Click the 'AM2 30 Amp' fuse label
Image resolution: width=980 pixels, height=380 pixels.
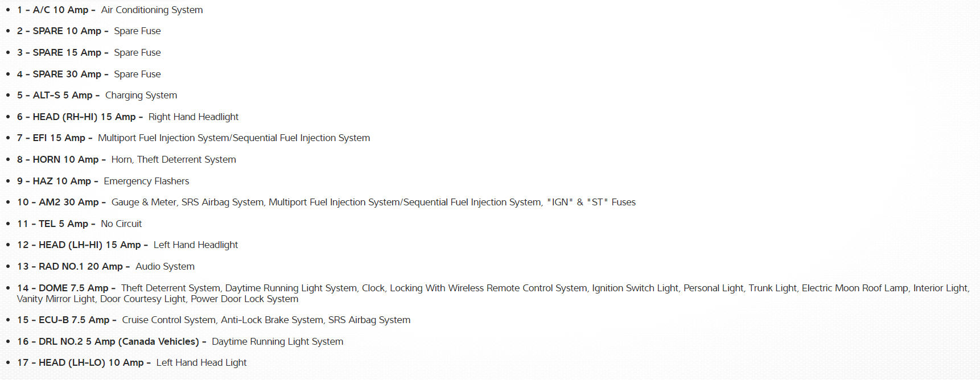pyautogui.click(x=68, y=203)
